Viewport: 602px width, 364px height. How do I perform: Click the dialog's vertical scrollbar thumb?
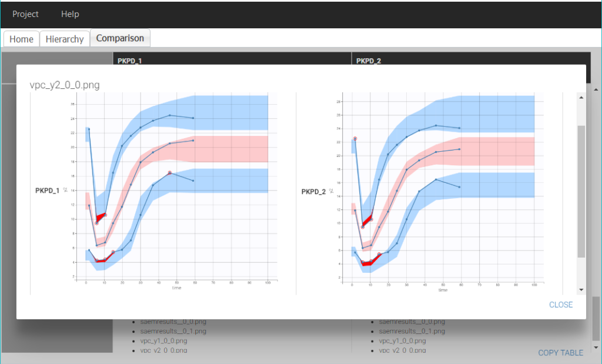[581, 191]
